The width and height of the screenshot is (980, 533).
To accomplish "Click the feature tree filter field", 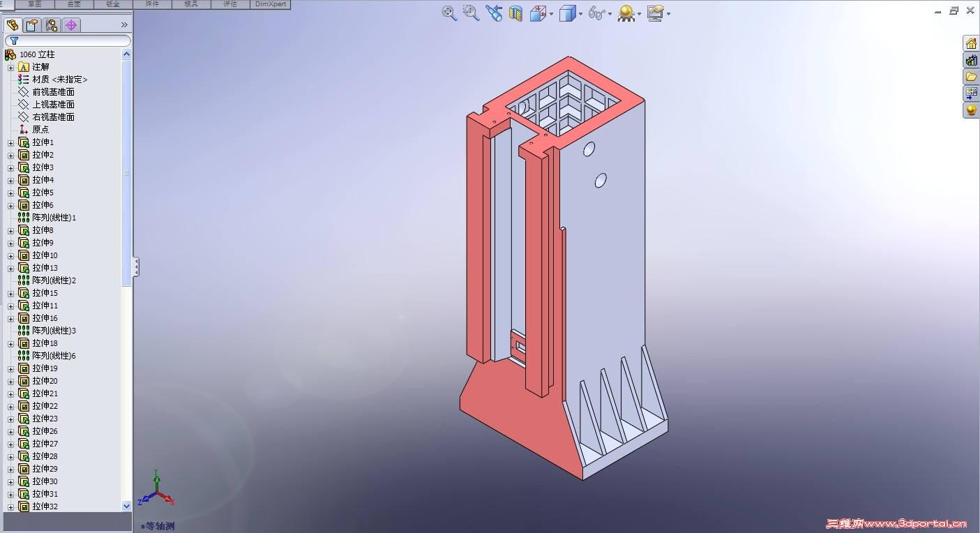I will (68, 41).
